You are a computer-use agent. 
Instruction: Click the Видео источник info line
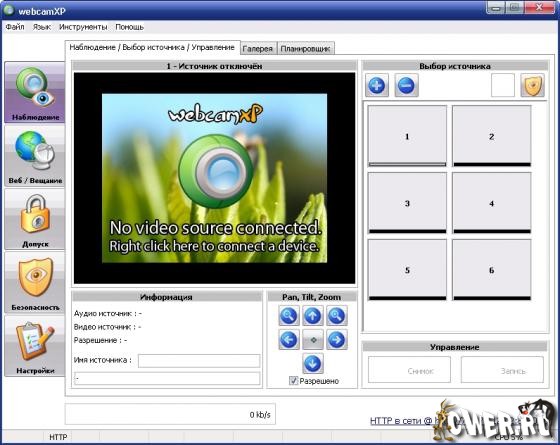(108, 327)
